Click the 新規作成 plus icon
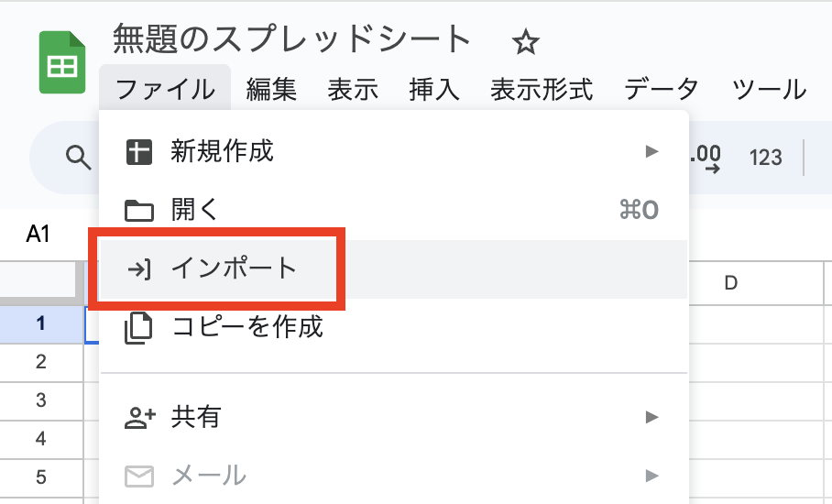 coord(138,152)
